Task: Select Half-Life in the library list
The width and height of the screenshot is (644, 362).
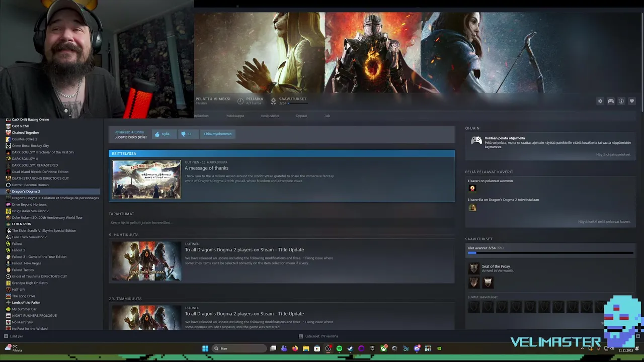Action: click(x=18, y=290)
